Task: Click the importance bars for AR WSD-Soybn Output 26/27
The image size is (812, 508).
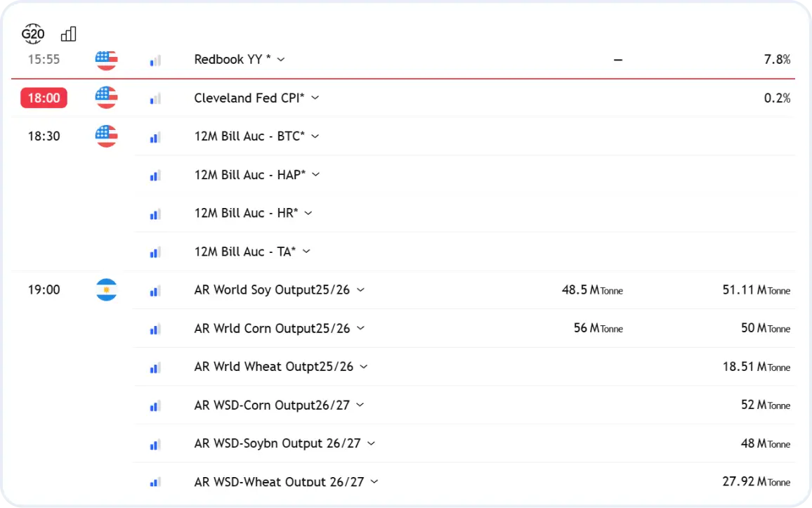Action: [x=155, y=444]
